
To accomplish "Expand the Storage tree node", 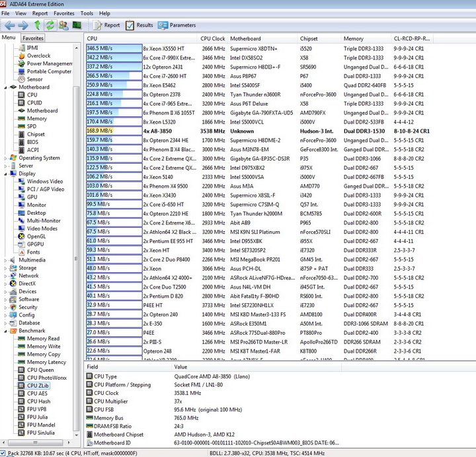I will click(5, 268).
